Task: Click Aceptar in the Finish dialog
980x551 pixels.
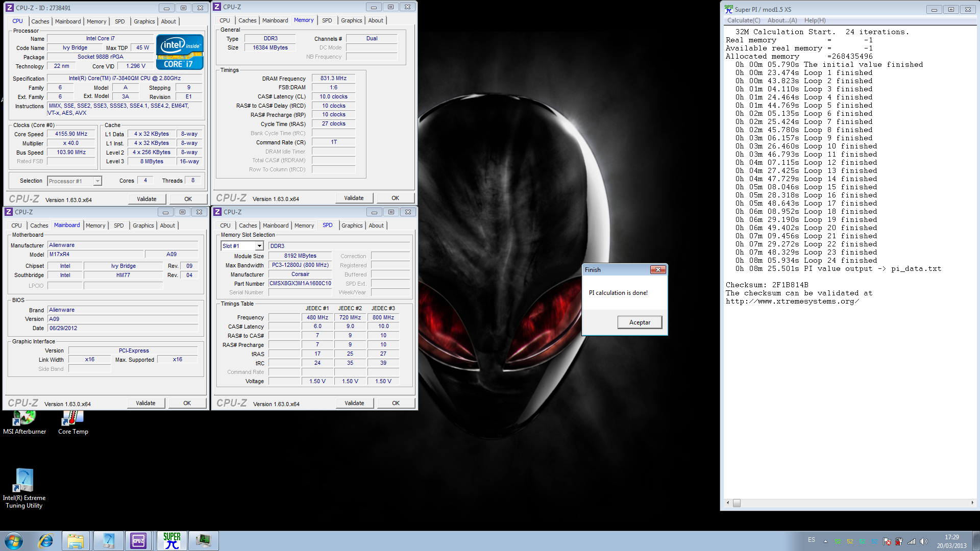Action: click(x=640, y=322)
